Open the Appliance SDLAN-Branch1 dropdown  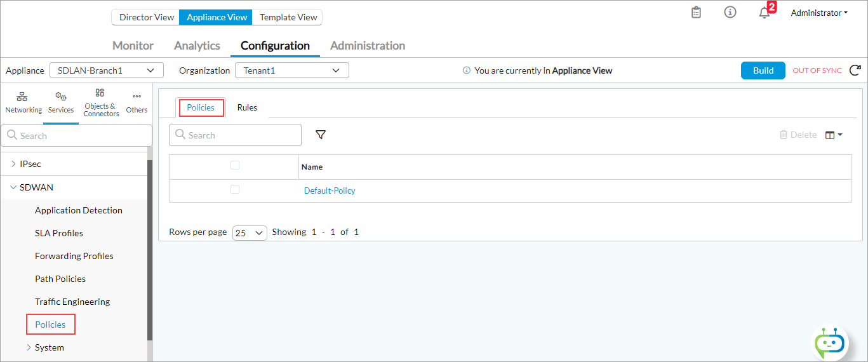pos(106,70)
